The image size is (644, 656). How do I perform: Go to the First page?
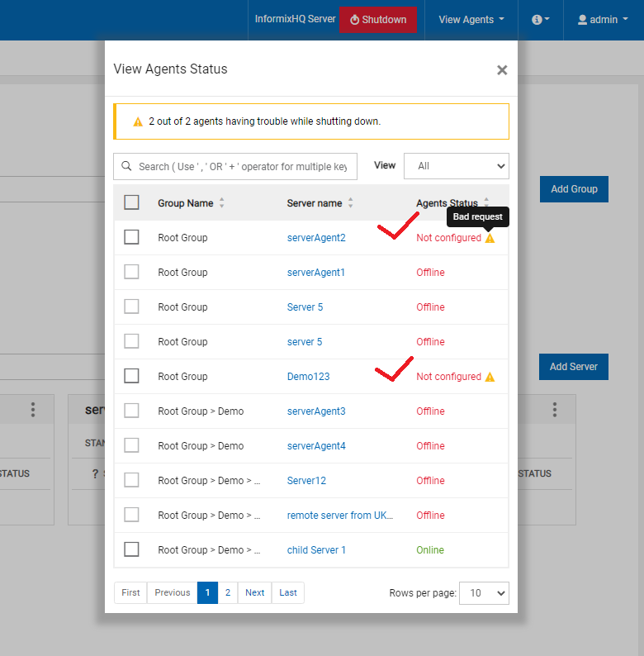coord(130,593)
